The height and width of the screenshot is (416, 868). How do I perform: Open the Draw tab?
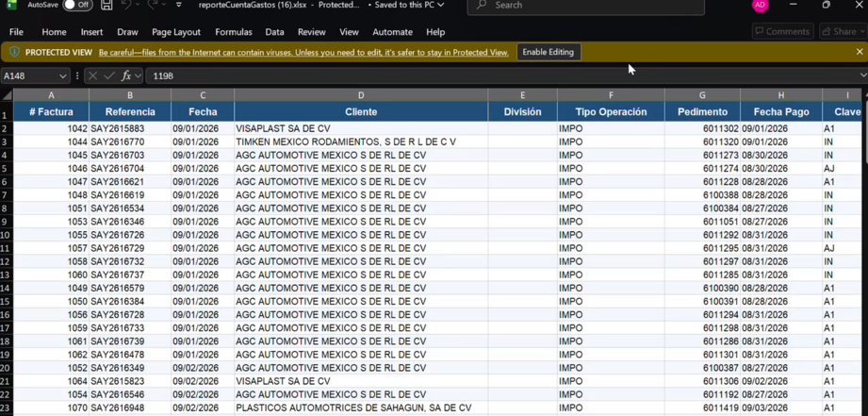click(127, 32)
